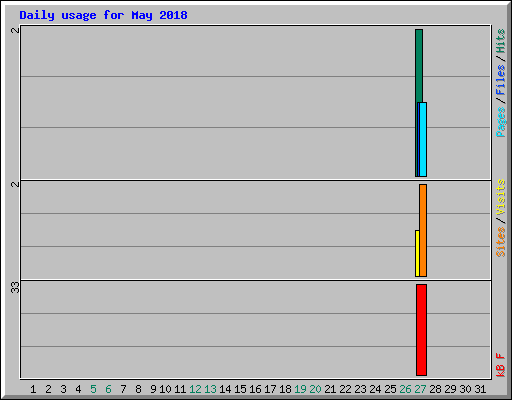Click the top chart y-axis value 2
Viewport: 512px width, 400px height.
tap(15, 30)
